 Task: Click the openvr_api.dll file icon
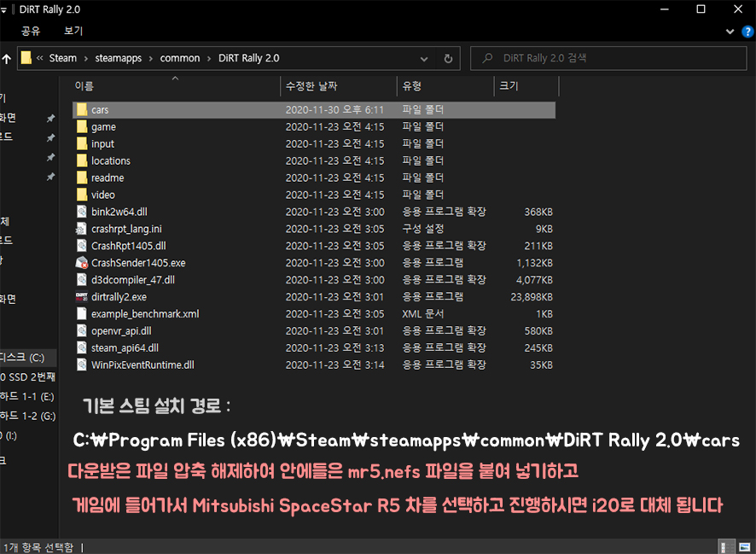click(x=82, y=330)
